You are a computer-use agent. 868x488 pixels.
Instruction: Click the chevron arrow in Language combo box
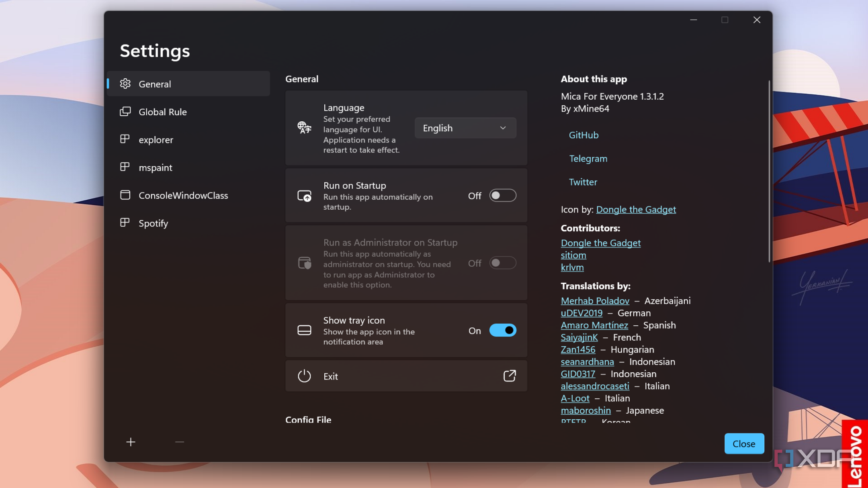click(x=503, y=128)
